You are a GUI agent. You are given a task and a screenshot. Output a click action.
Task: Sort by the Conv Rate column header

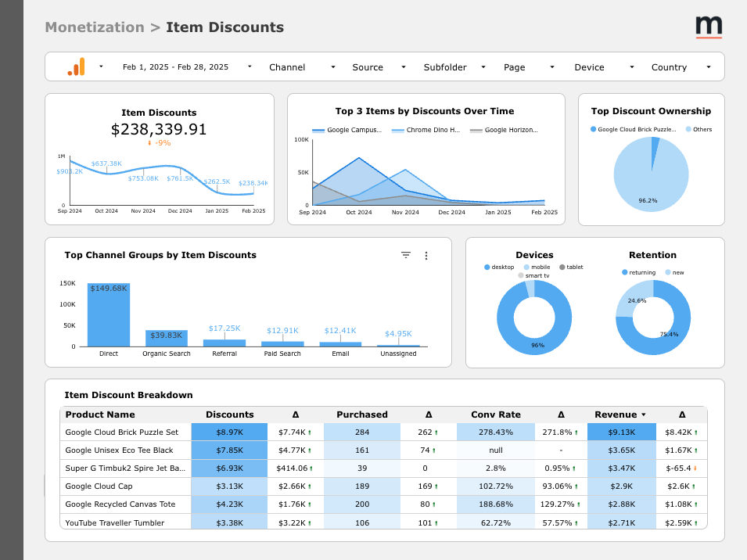pos(495,415)
